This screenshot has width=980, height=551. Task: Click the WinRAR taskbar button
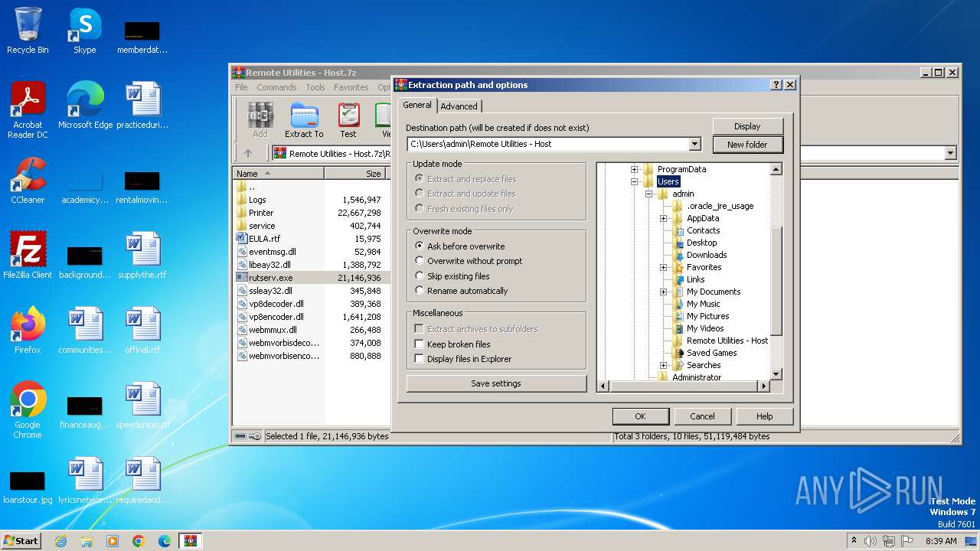click(x=191, y=541)
